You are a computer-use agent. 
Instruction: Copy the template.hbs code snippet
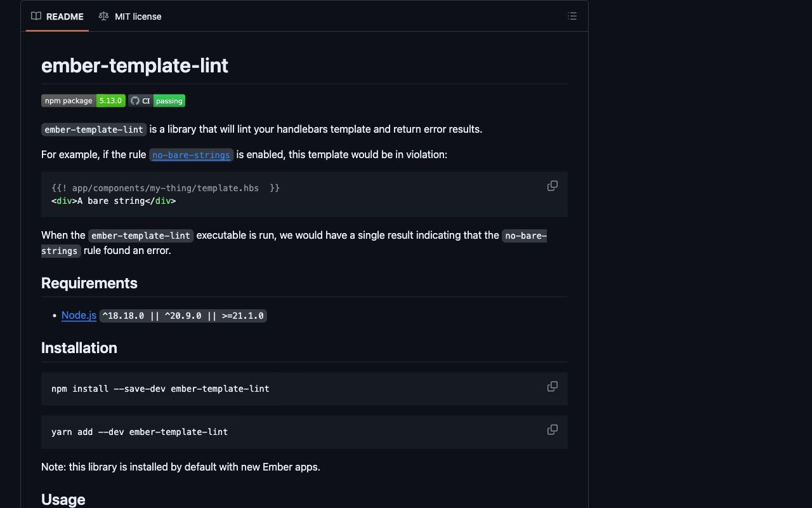click(x=553, y=186)
